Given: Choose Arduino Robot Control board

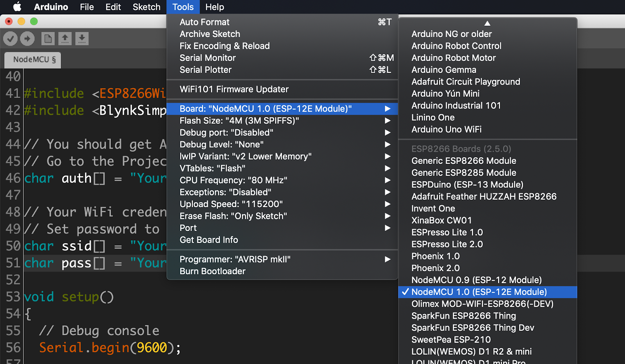Looking at the screenshot, I should (x=487, y=46).
